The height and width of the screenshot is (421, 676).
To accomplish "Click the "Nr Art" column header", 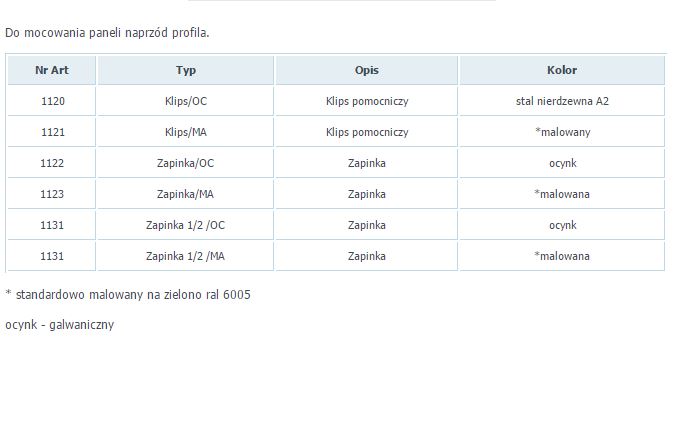I will click(x=51, y=70).
